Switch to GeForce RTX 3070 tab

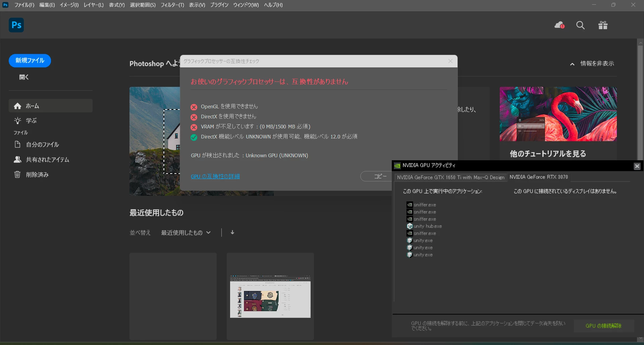pyautogui.click(x=539, y=177)
